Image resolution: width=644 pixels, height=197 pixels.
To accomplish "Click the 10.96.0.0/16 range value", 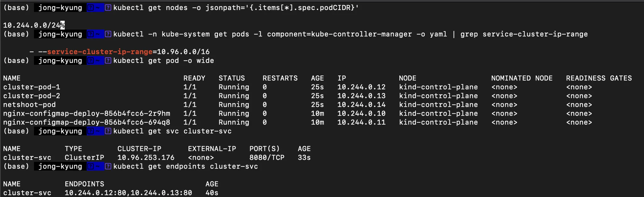I will 183,52.
